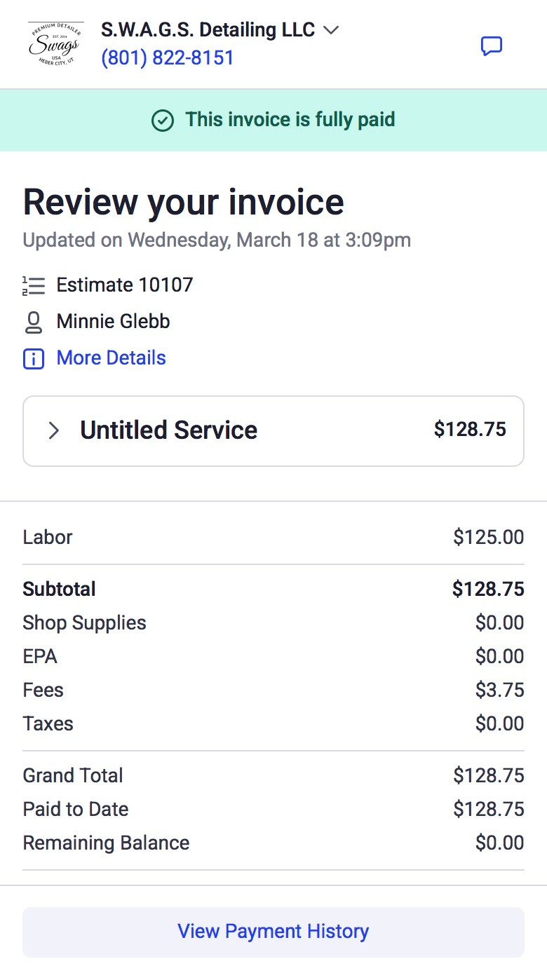Click the Estimate 10107 label
Viewport: 547px width, 980px height.
[x=125, y=285]
